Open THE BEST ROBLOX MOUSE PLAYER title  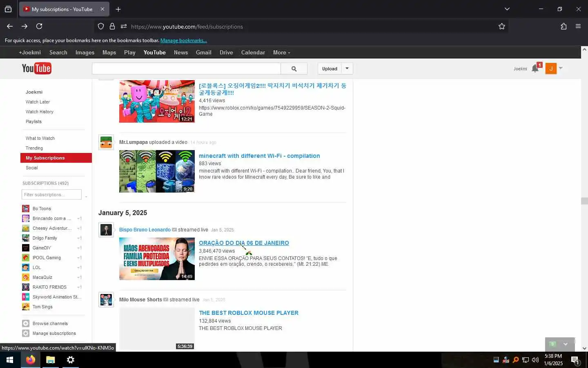[x=249, y=313]
